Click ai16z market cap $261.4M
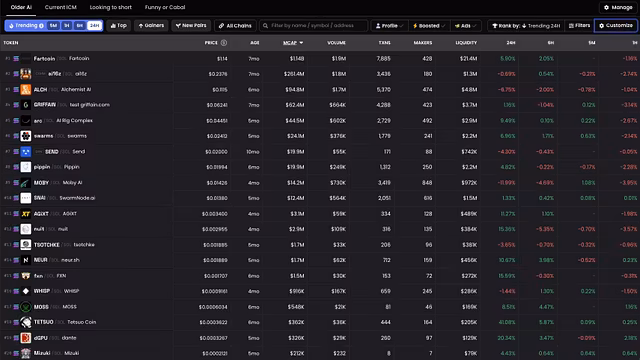 click(294, 74)
